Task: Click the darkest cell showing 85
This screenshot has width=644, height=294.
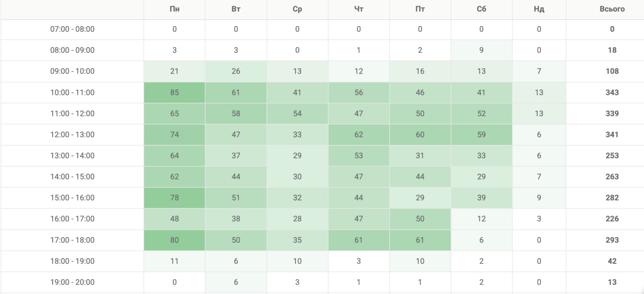Action: (x=174, y=92)
